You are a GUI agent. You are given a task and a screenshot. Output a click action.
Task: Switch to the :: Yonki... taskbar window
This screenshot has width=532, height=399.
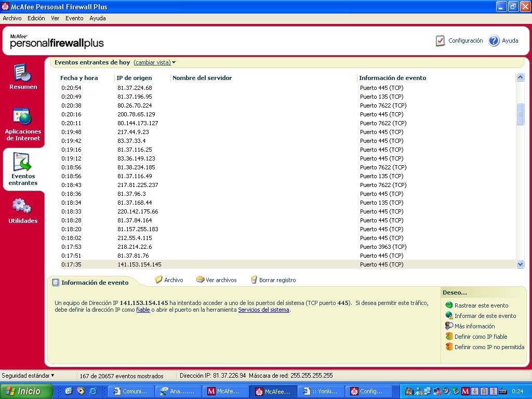click(x=321, y=392)
